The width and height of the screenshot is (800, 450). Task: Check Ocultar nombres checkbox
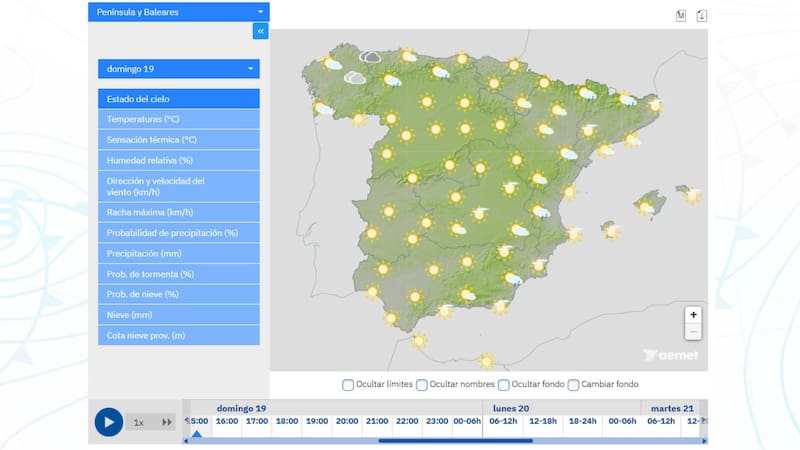pyautogui.click(x=421, y=385)
